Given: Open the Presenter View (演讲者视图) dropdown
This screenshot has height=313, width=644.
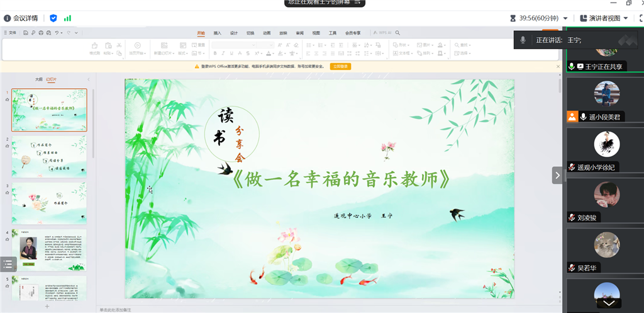Looking at the screenshot, I should pos(604,18).
